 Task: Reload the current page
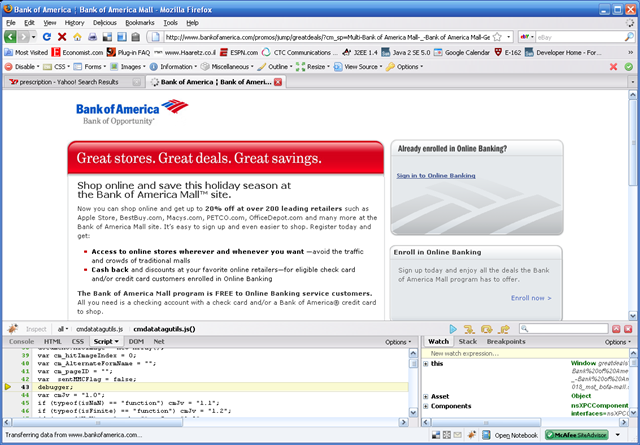[46, 37]
